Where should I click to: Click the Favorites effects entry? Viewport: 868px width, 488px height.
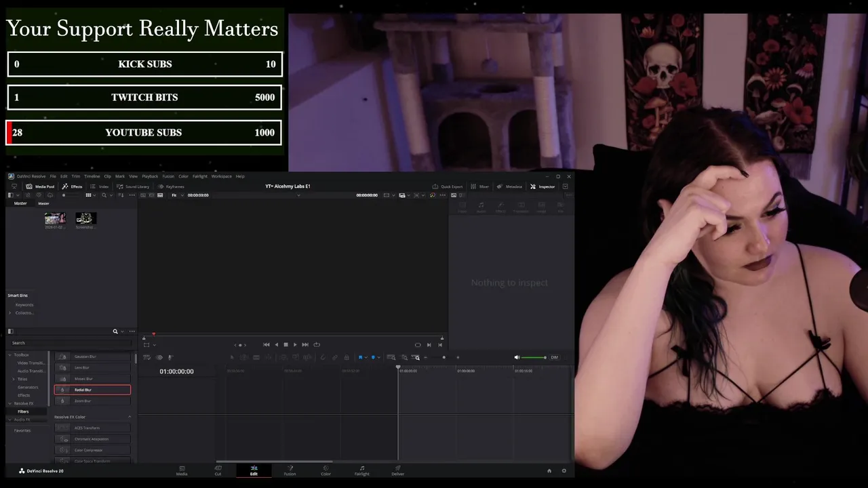tap(22, 430)
